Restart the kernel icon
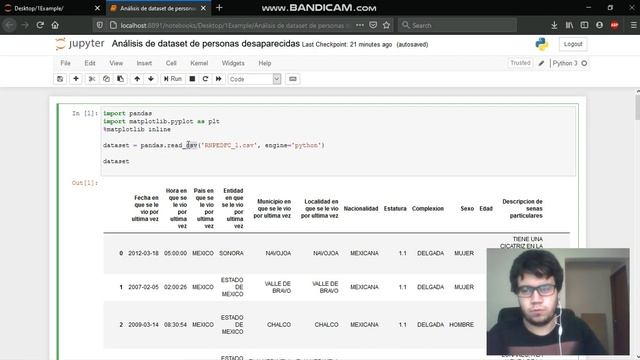The width and height of the screenshot is (640, 360). tap(205, 79)
